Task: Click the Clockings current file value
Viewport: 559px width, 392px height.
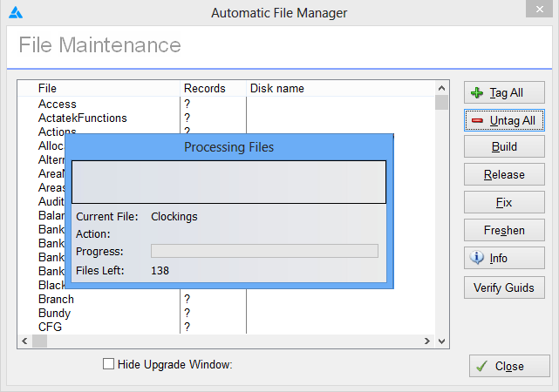Action: pyautogui.click(x=174, y=217)
